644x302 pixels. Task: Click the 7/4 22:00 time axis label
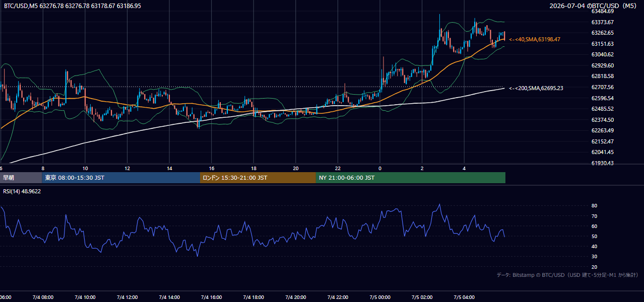click(338, 297)
